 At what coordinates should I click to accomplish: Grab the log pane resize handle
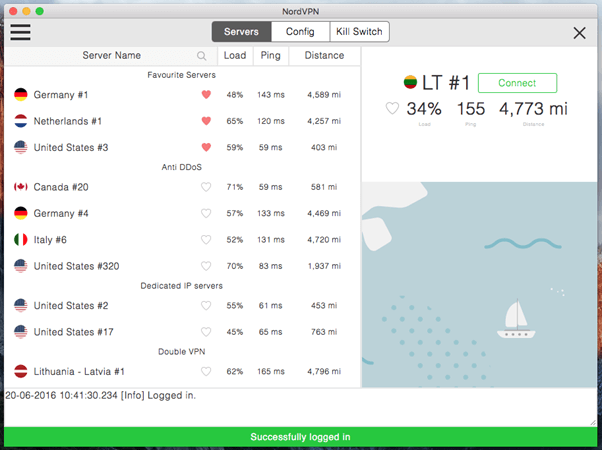tap(593, 423)
